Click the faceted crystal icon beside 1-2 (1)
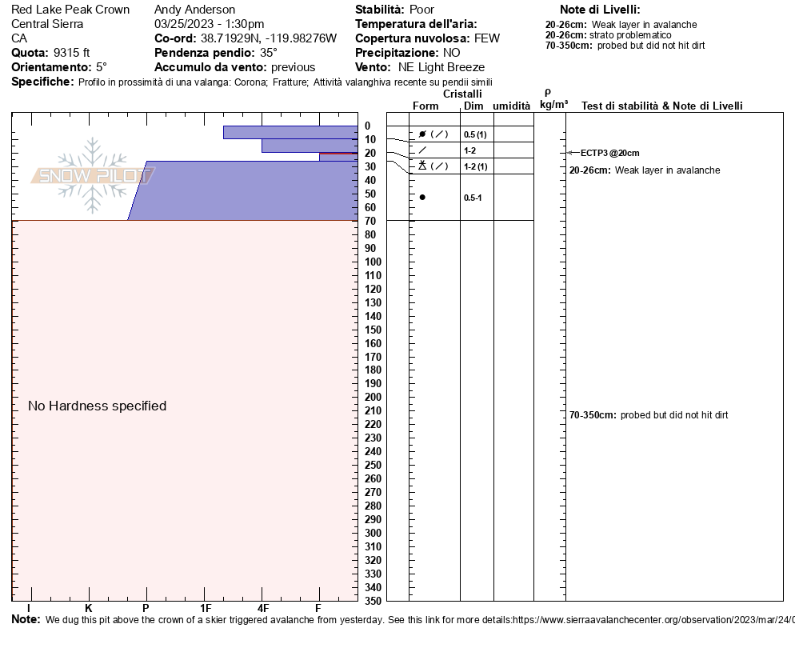Screen dimensions: 795x672 [x=422, y=165]
